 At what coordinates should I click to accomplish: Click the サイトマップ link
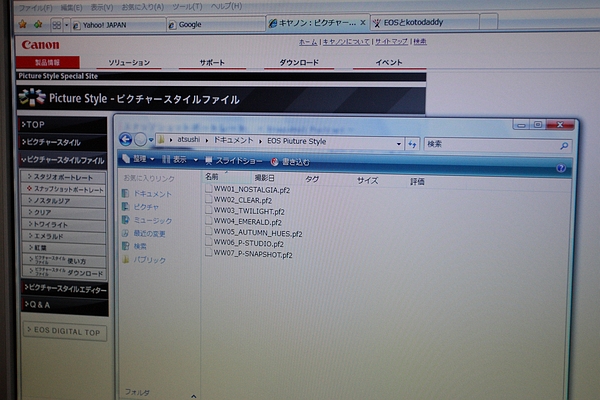(391, 41)
